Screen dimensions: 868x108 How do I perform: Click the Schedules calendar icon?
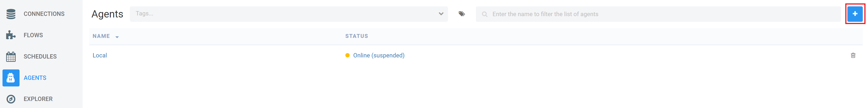click(11, 56)
